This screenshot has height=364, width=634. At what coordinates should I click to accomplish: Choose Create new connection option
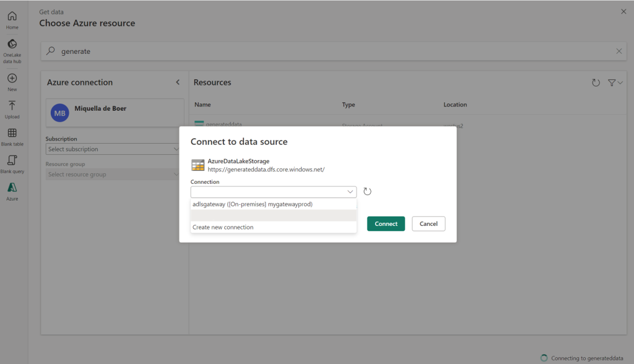(x=274, y=227)
